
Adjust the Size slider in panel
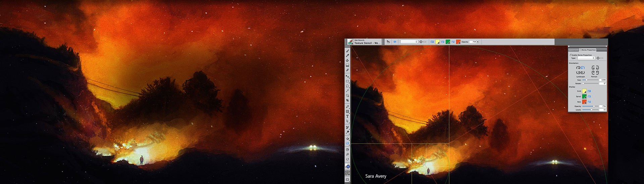590,80
